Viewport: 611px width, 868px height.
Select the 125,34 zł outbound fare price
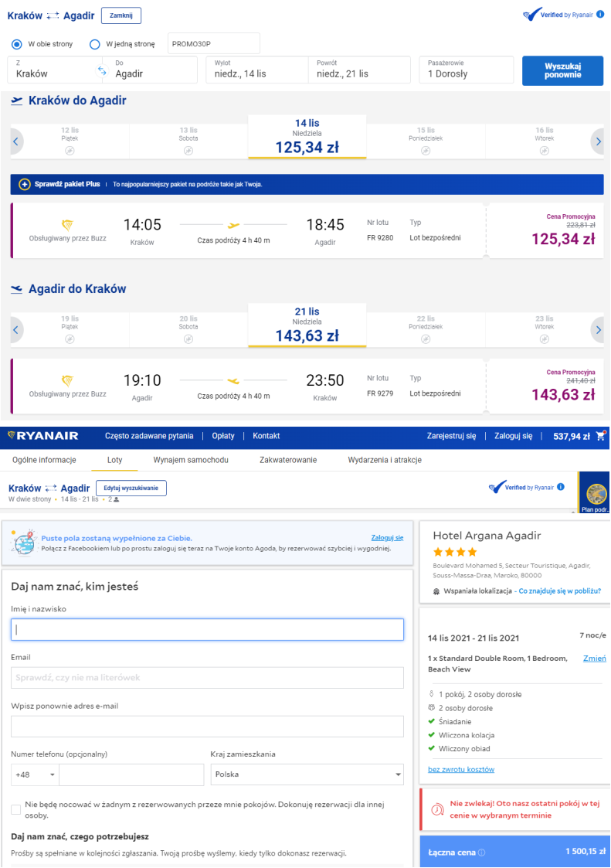coord(563,239)
